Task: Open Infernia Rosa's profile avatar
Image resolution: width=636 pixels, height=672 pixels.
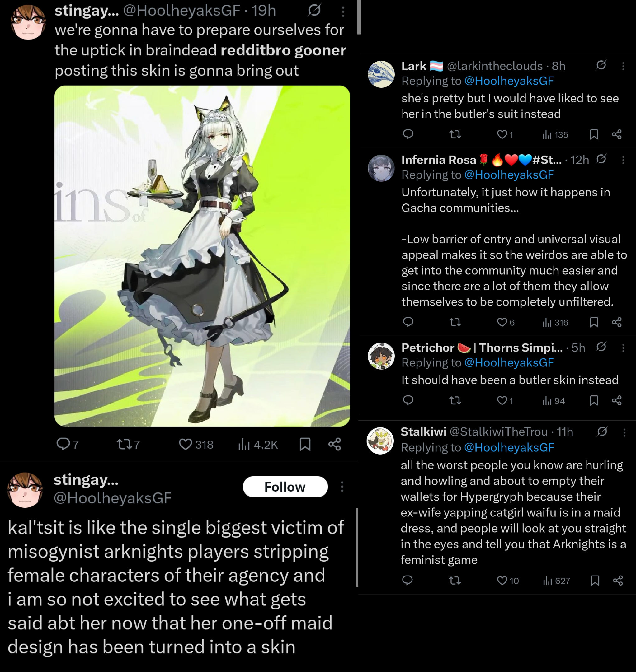Action: [x=381, y=168]
